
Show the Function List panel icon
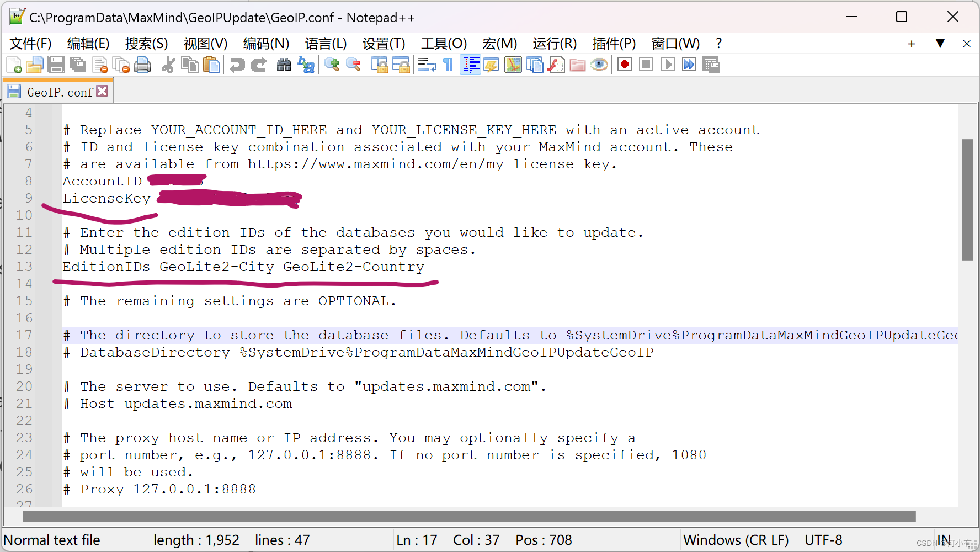556,65
